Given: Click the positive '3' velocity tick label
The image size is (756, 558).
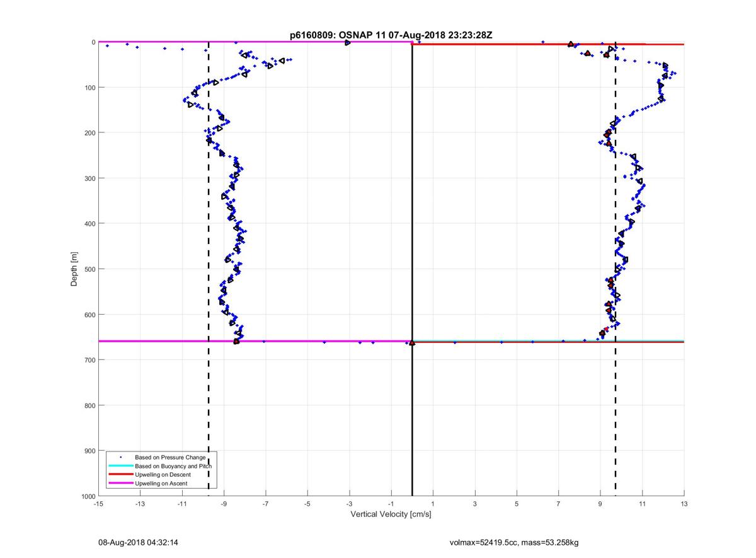Looking at the screenshot, I should point(475,504).
